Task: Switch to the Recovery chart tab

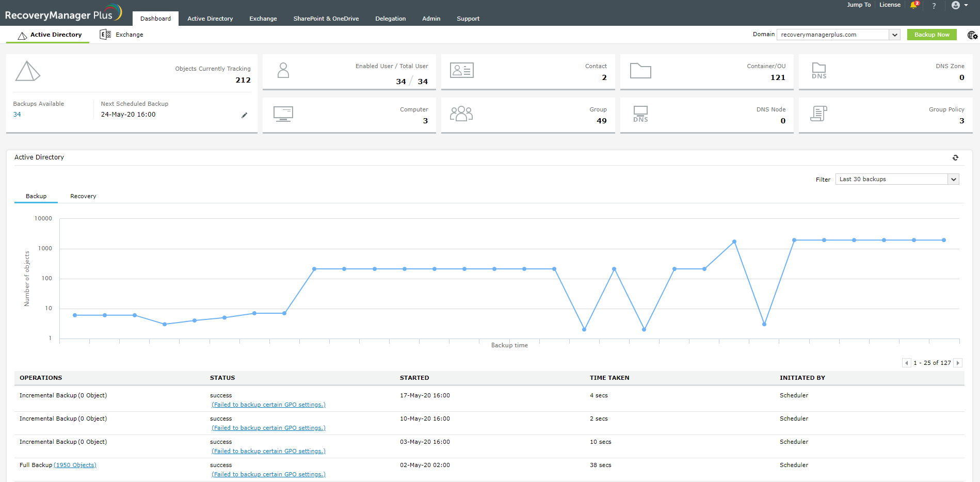Action: [x=83, y=196]
